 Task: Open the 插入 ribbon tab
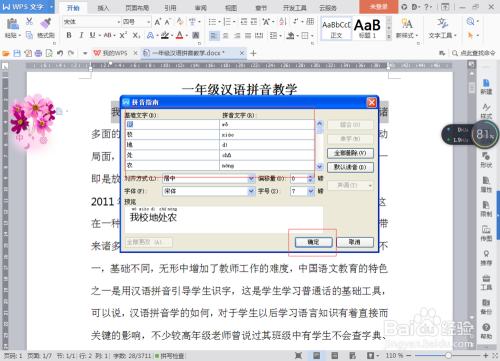103,8
